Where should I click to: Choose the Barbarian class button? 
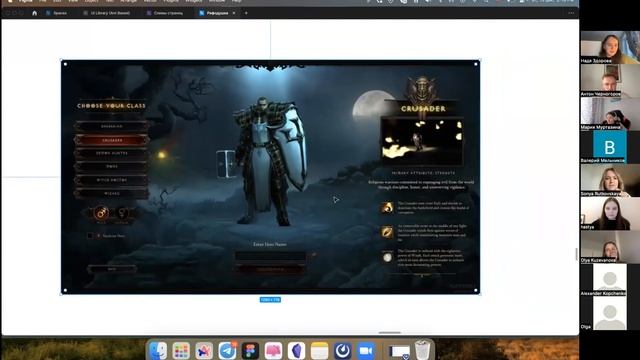tap(112, 127)
